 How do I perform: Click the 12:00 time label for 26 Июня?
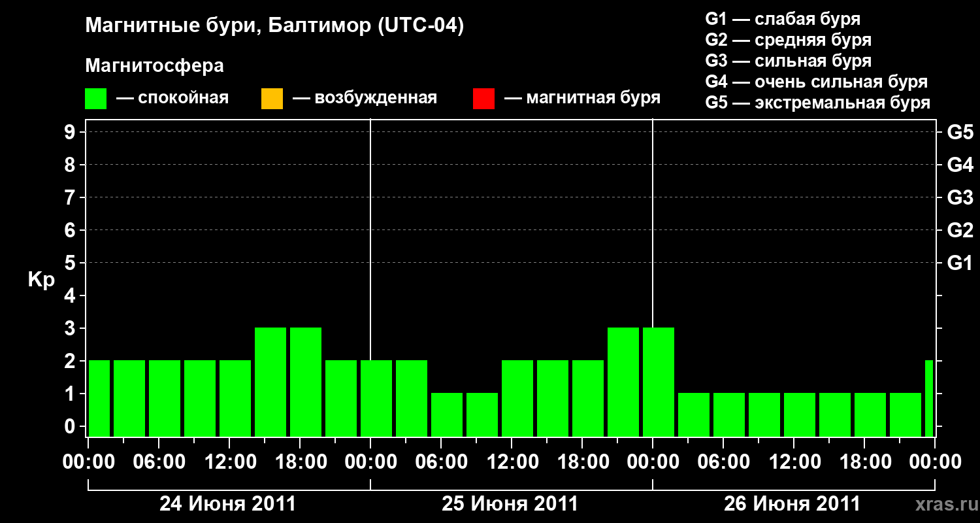[x=794, y=462]
